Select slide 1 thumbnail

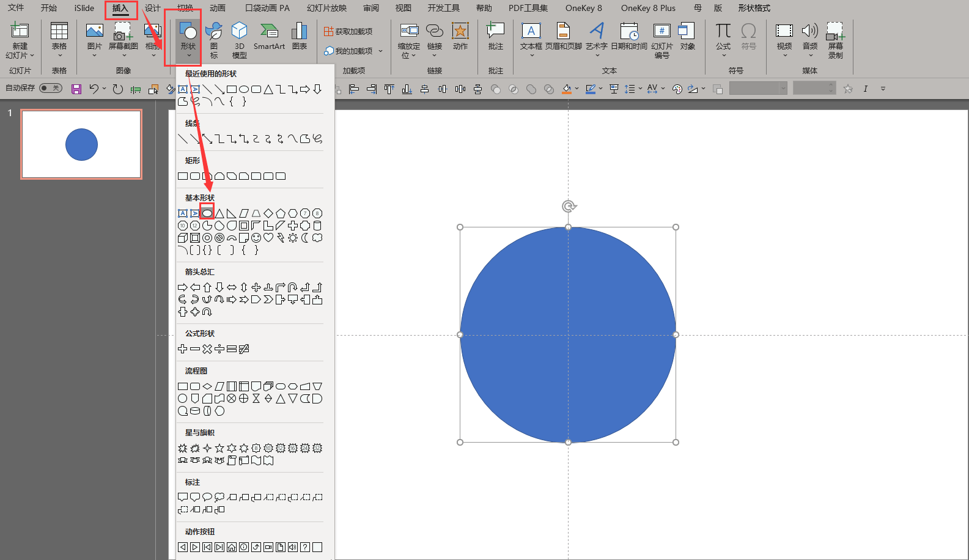pos(81,144)
